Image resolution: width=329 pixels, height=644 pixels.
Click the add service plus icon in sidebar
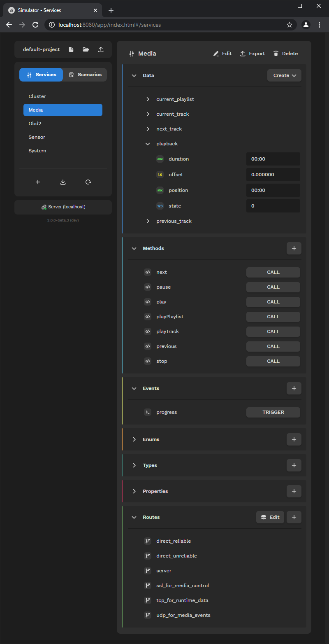pyautogui.click(x=37, y=182)
